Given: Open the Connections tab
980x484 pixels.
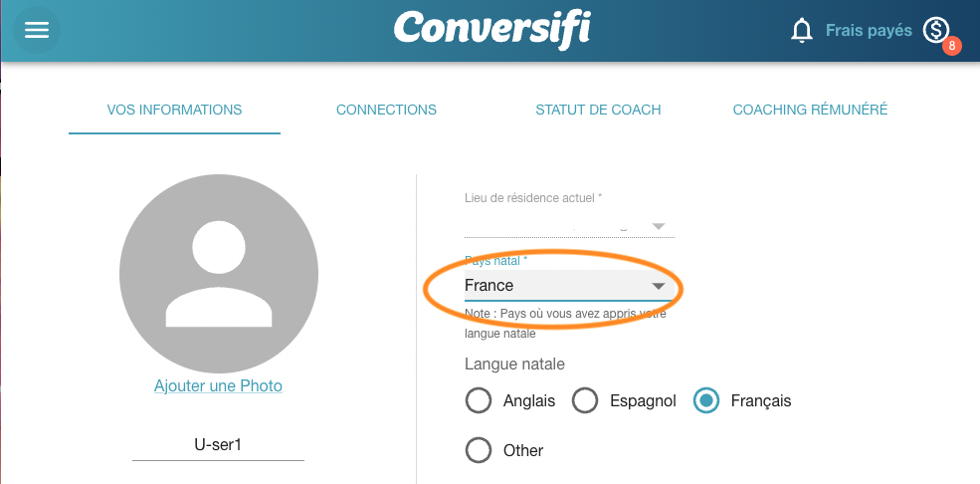Looking at the screenshot, I should pyautogui.click(x=386, y=110).
